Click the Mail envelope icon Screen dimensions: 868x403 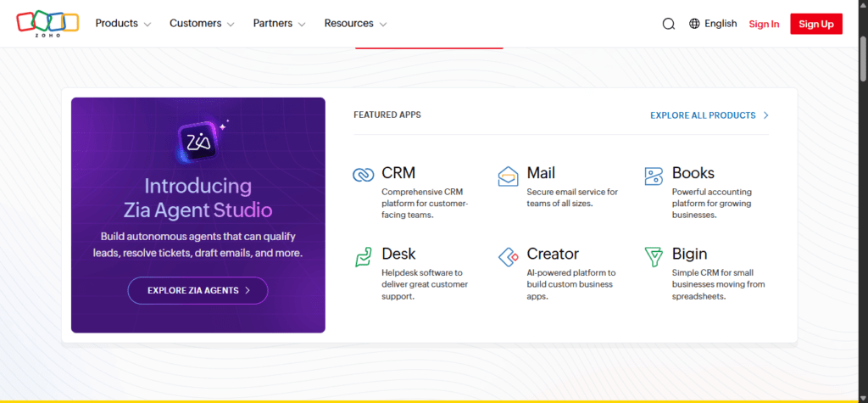tap(509, 176)
